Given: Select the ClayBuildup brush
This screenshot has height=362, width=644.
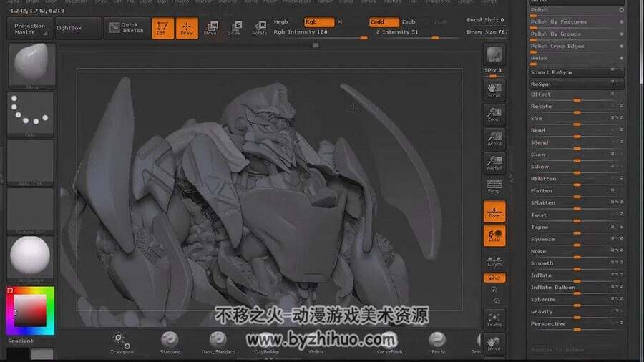Looking at the screenshot, I should tap(267, 343).
